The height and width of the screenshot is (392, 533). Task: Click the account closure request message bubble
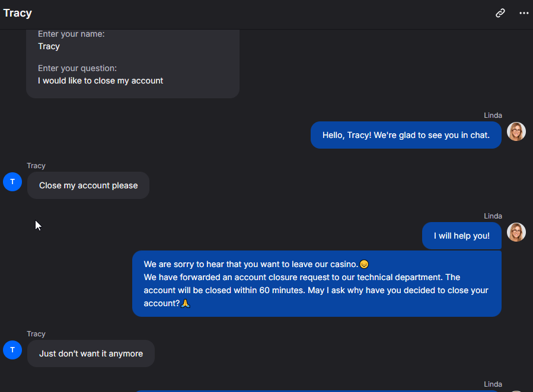(x=317, y=284)
